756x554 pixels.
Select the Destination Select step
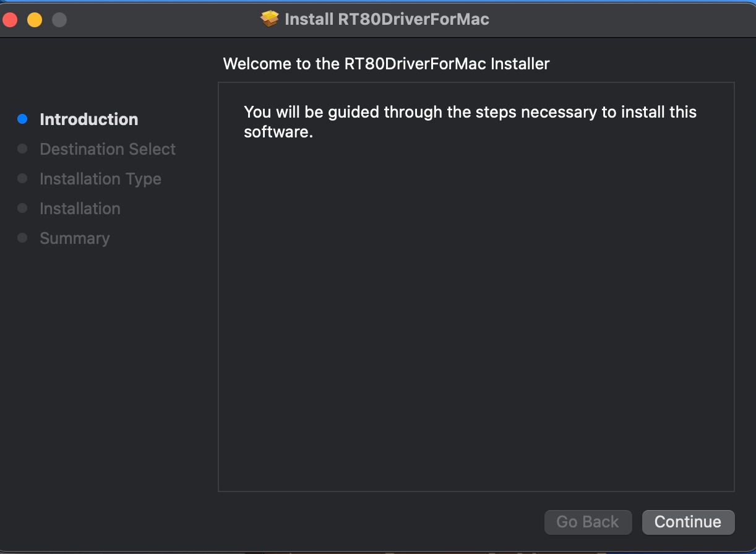click(108, 149)
